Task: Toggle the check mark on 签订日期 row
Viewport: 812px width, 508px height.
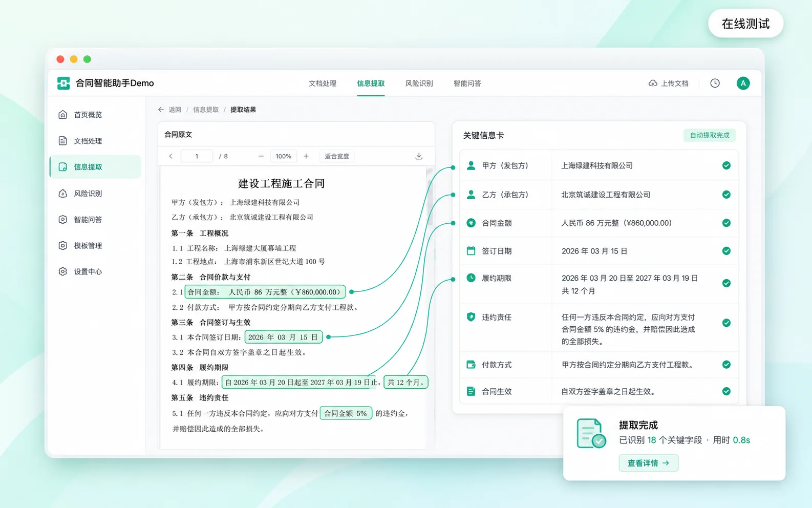Action: tap(726, 251)
